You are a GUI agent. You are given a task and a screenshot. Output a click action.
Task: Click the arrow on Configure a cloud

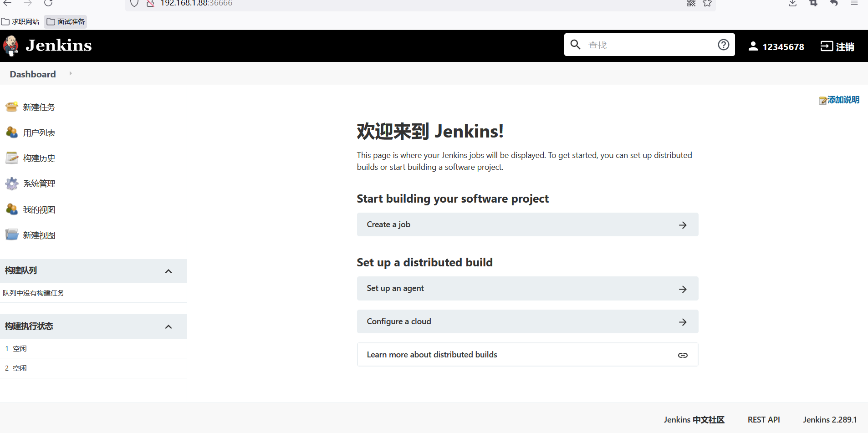click(683, 322)
